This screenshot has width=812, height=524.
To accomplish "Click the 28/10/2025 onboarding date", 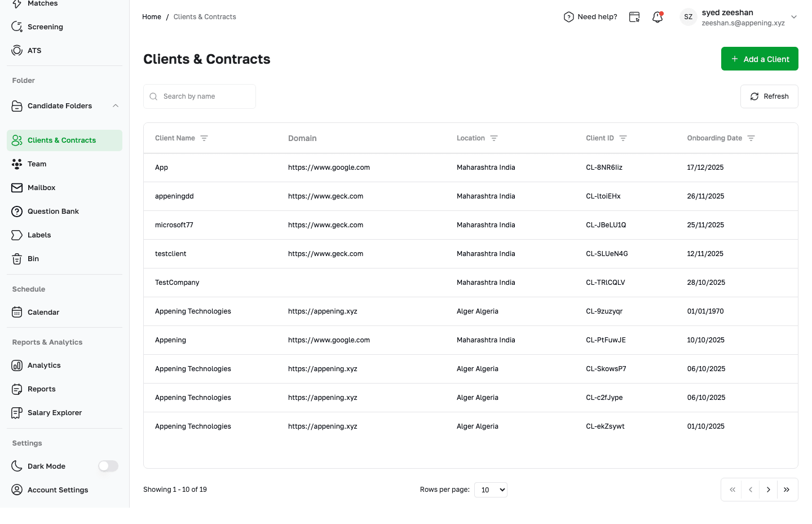I will coord(706,283).
